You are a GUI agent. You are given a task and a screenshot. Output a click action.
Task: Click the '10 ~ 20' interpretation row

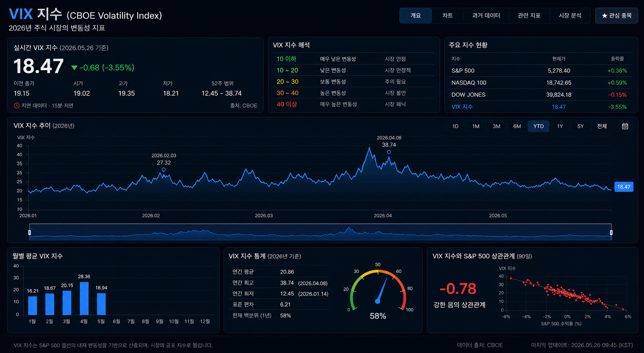(353, 70)
